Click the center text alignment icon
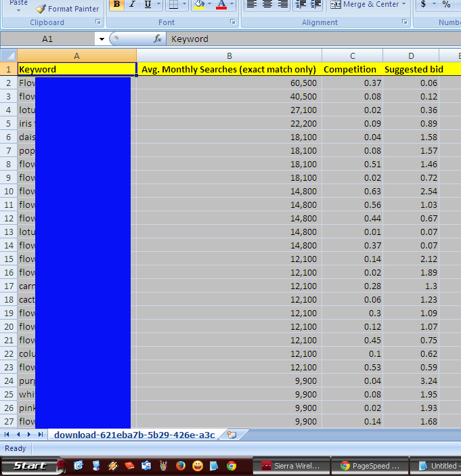Viewport: 461px width, 476px height. [267, 5]
